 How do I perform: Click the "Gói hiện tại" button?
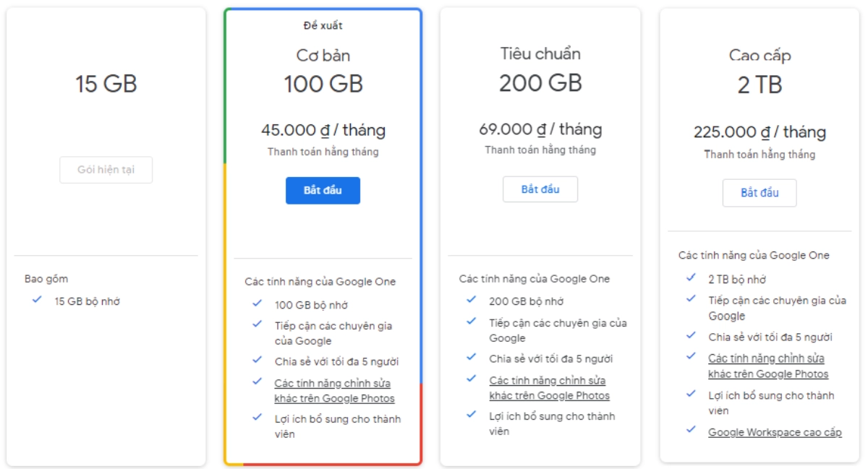106,170
